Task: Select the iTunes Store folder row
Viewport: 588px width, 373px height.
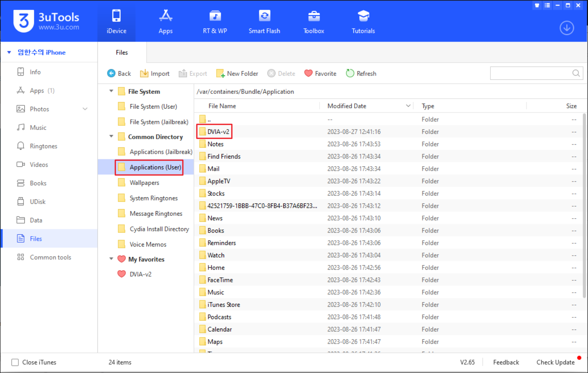Action: click(388, 305)
